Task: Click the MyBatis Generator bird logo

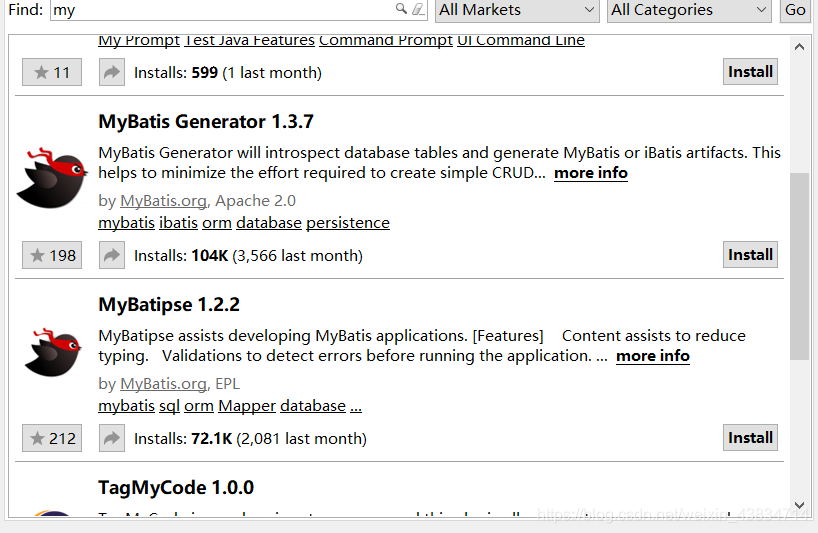Action: (x=51, y=178)
